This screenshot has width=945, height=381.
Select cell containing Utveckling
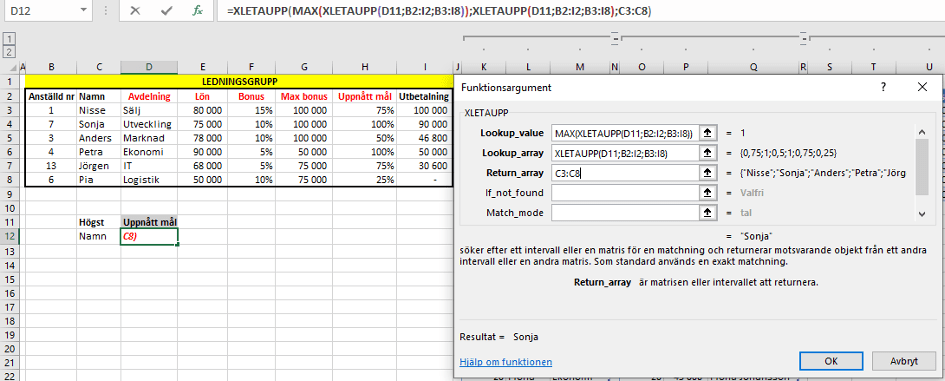[x=149, y=125]
